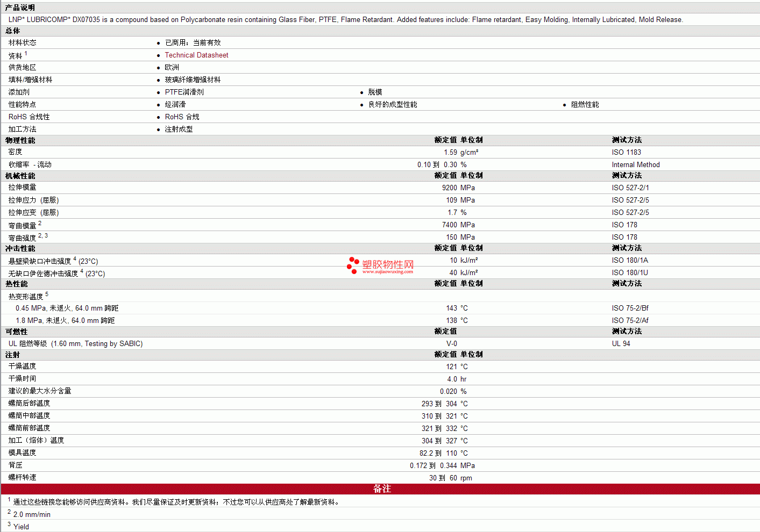Click the UL 94 test method
The image size is (760, 532).
[x=621, y=343]
